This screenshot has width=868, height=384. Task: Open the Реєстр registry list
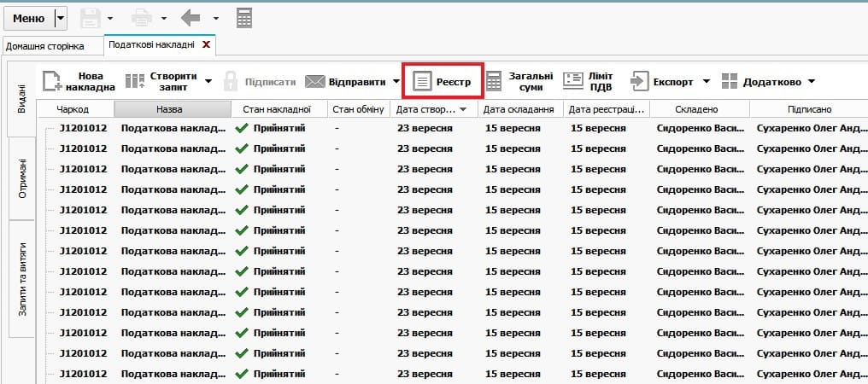[443, 81]
